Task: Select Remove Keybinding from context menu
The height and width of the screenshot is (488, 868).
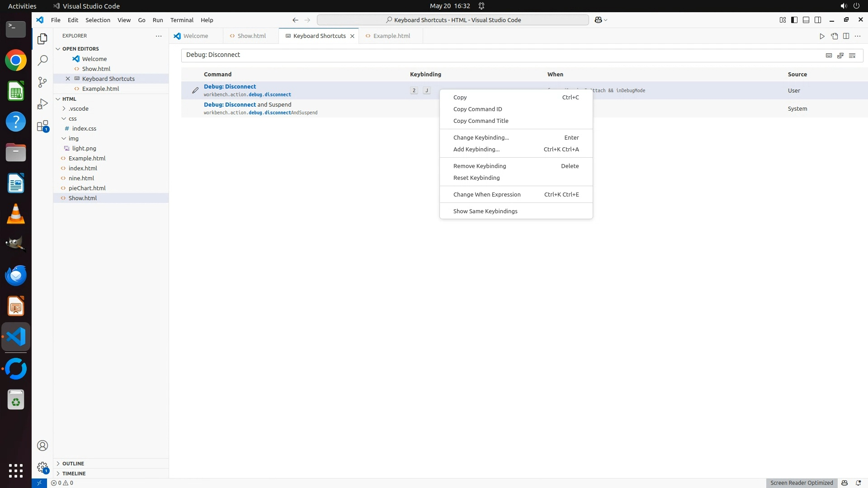Action: [x=480, y=166]
